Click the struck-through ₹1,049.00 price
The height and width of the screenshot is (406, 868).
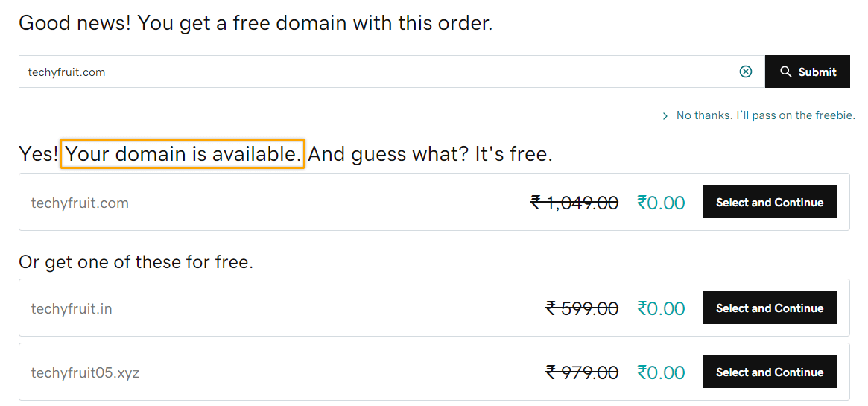pos(574,203)
